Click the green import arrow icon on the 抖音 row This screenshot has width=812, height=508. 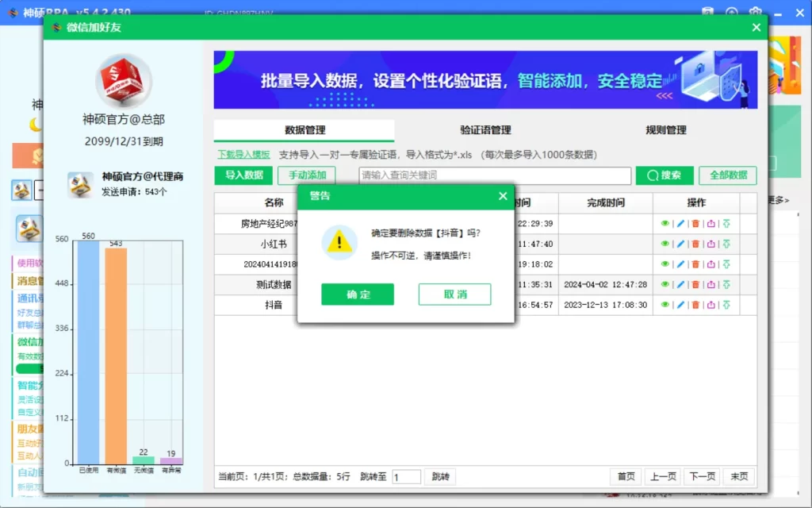click(726, 304)
